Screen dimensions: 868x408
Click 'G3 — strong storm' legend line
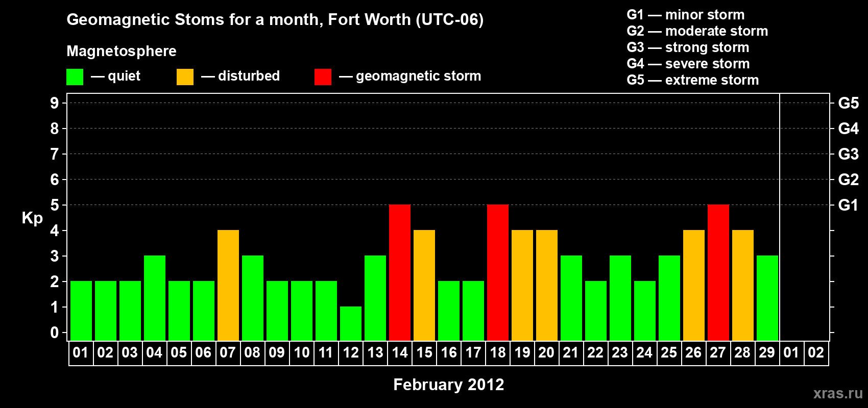point(688,47)
